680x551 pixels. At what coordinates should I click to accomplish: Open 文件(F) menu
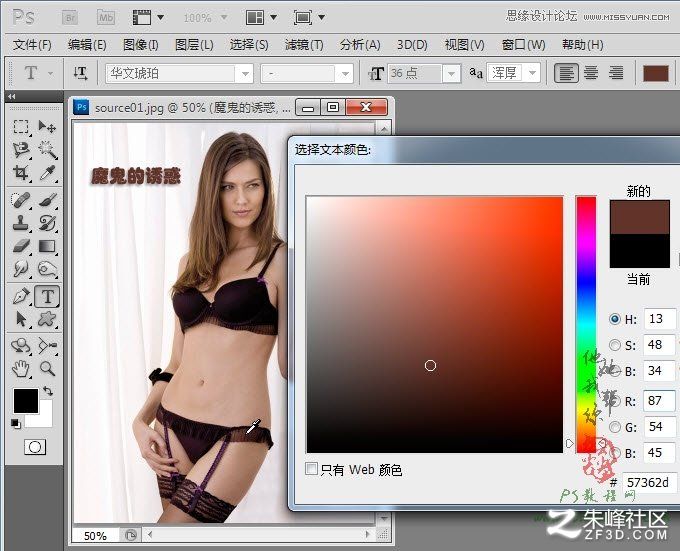coord(32,45)
